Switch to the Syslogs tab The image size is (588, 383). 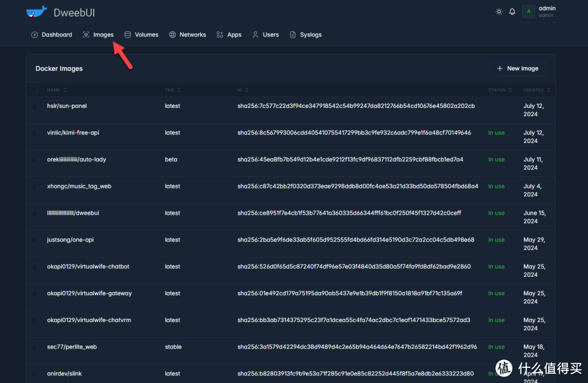coord(310,35)
